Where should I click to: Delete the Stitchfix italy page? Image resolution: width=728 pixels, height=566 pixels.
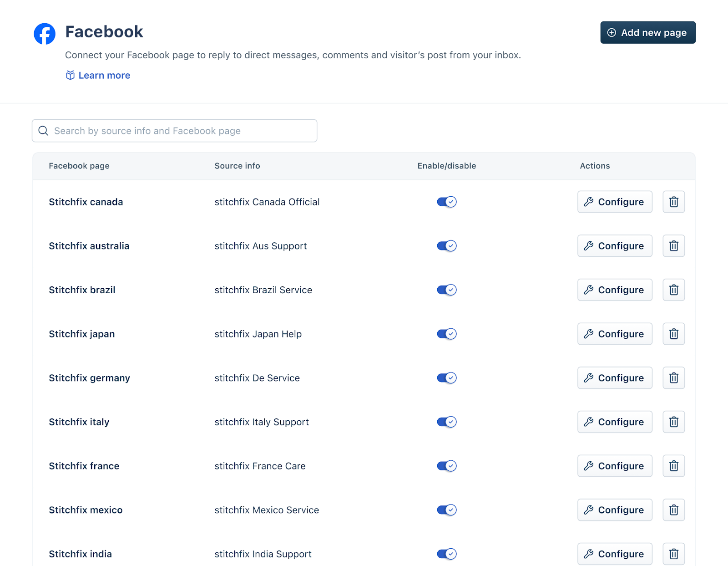click(673, 422)
